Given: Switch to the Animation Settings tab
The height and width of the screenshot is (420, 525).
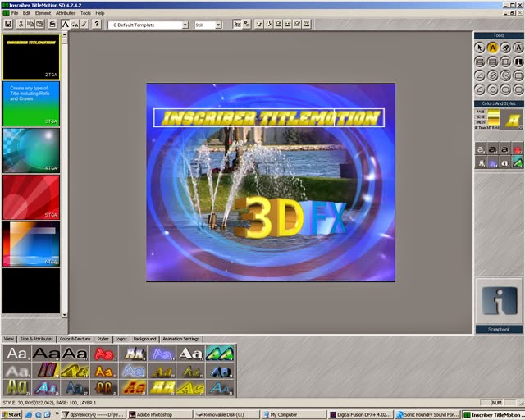Looking at the screenshot, I should [181, 339].
